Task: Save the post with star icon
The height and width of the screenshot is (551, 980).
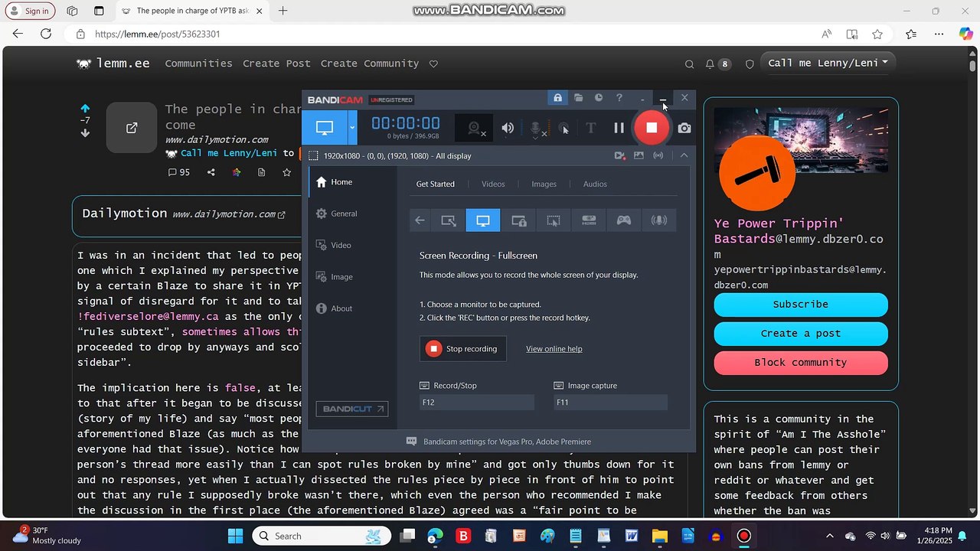Action: (x=286, y=173)
